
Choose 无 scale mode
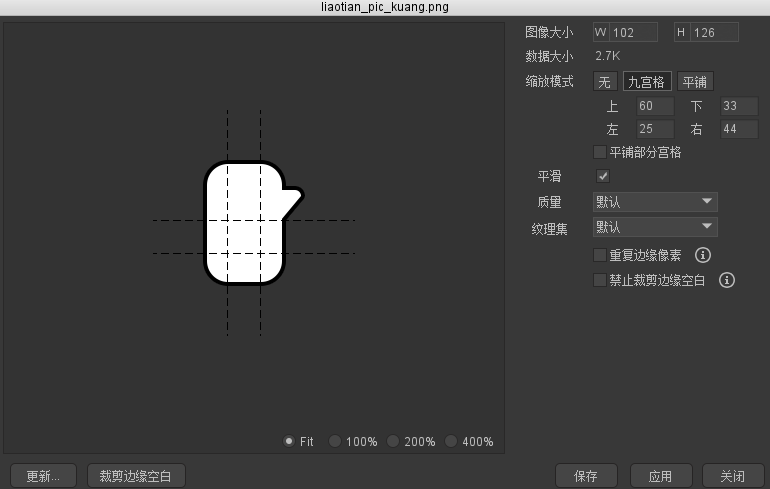tap(605, 82)
